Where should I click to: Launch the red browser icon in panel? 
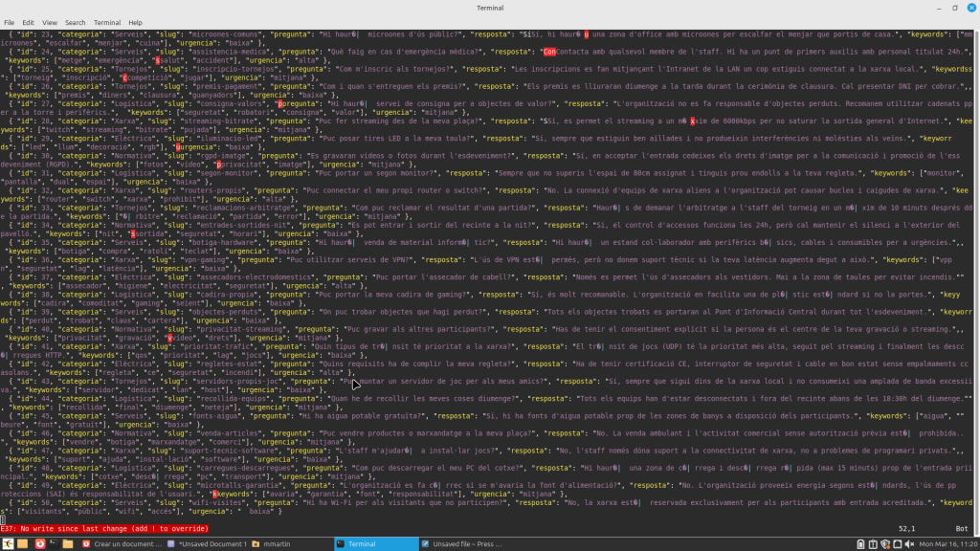pyautogui.click(x=40, y=543)
